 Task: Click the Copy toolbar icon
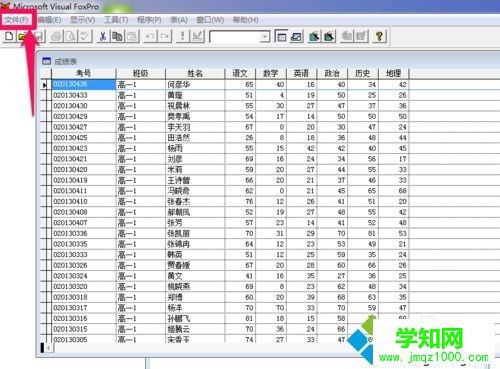click(117, 36)
